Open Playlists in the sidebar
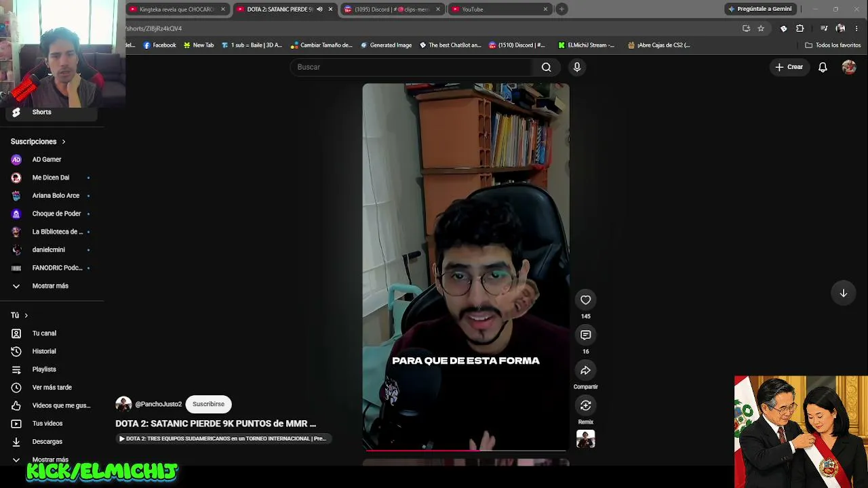The width and height of the screenshot is (868, 488). coord(52,369)
